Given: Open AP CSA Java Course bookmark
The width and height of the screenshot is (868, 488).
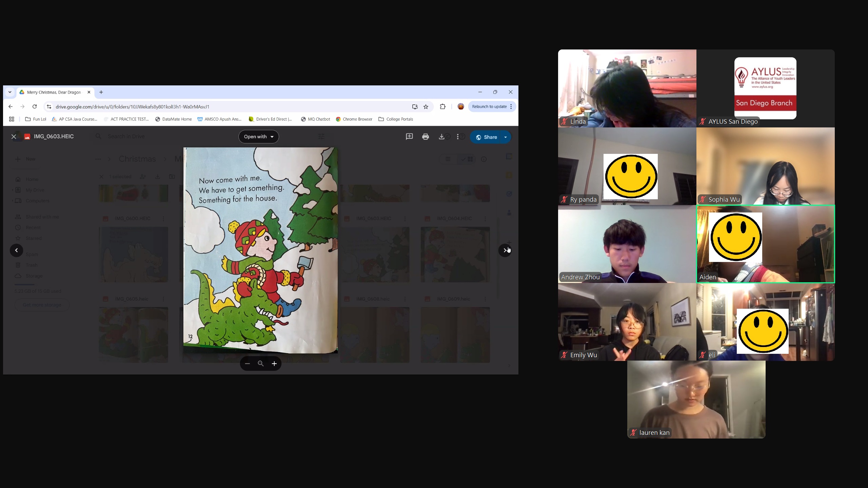Looking at the screenshot, I should coord(74,119).
